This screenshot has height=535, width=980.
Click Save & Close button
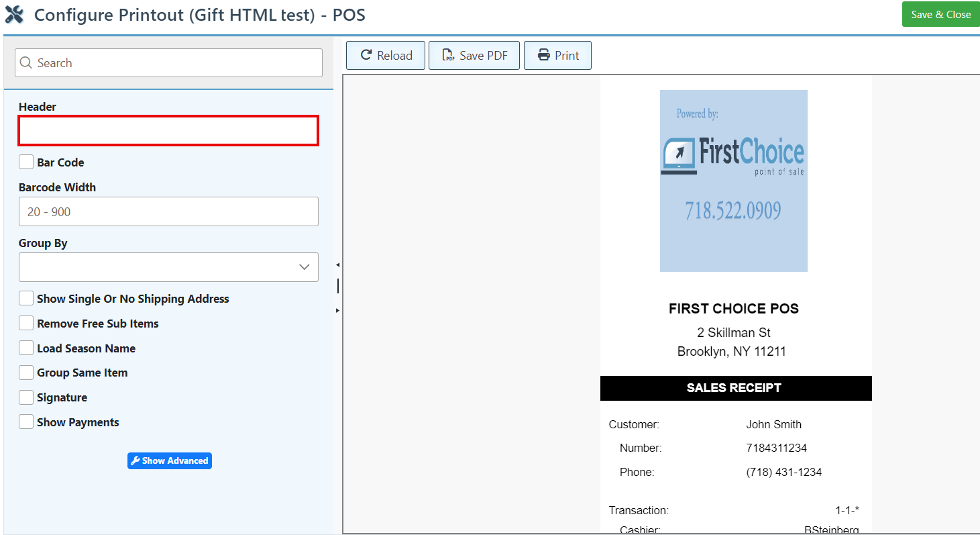(940, 14)
